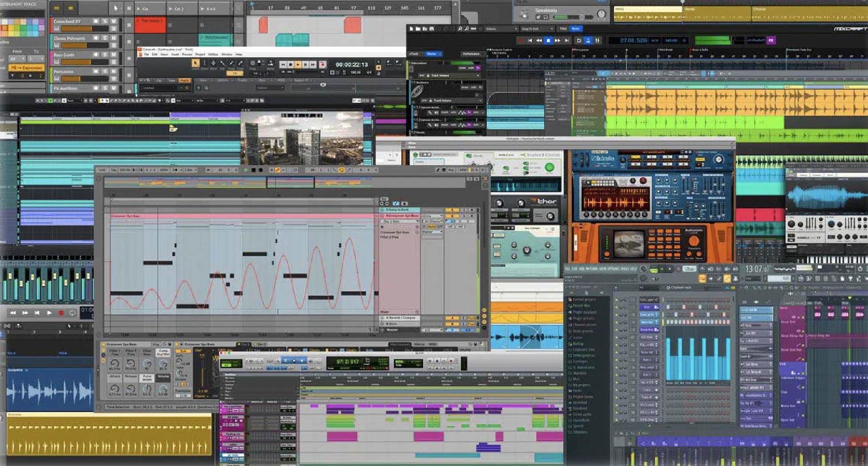Mute the Bass Synth track
Screen dimensions: 868x466
click(114, 55)
